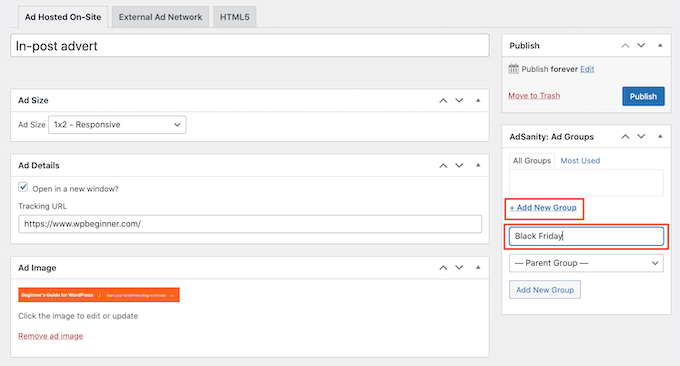Toggle Open in a new window checkbox
This screenshot has width=680, height=366.
(x=23, y=187)
